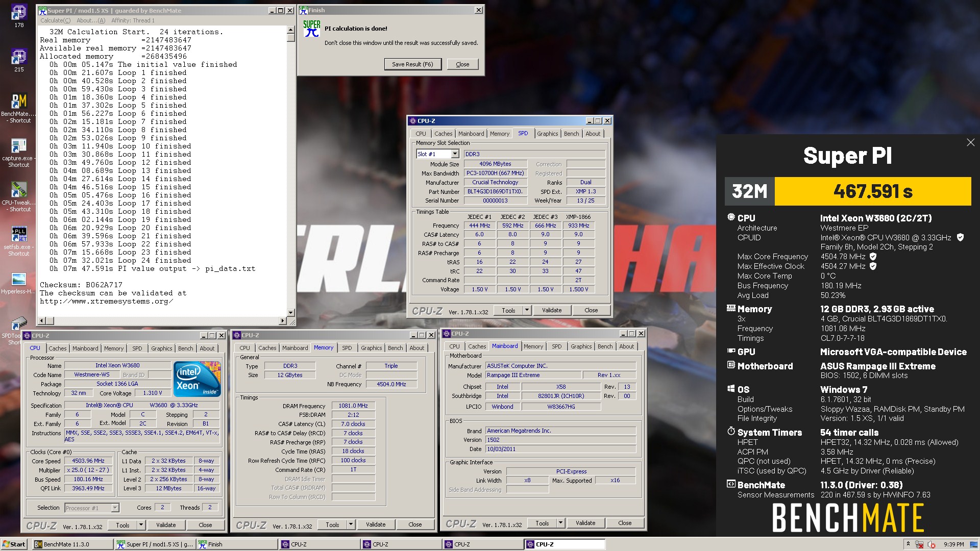Open Slot #1 memory slot dropdown
The height and width of the screenshot is (551, 980).
coord(455,154)
